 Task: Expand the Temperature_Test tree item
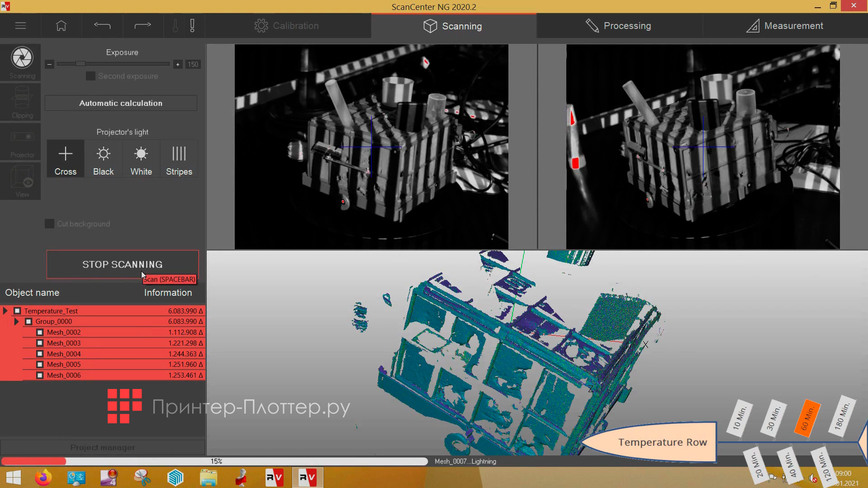[x=5, y=310]
